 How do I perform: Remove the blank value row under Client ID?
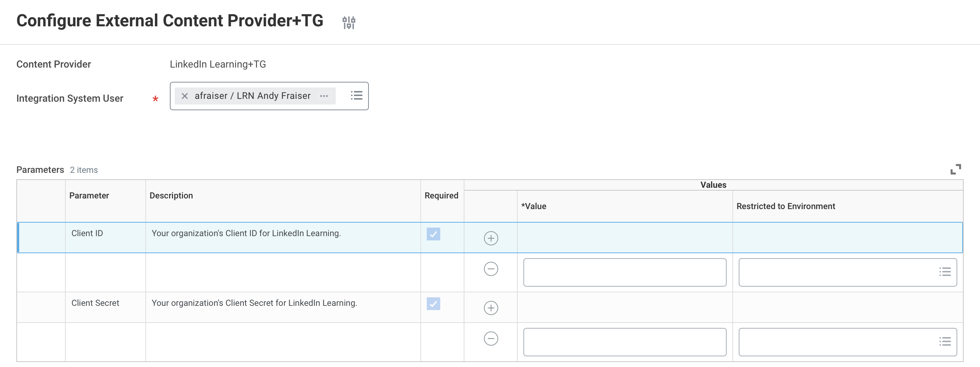[x=491, y=268]
